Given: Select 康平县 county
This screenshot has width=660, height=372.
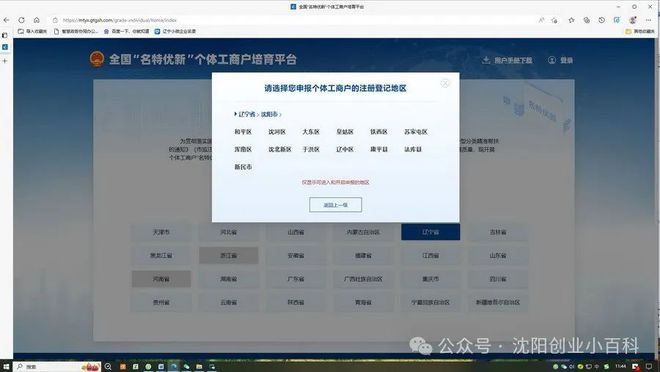Looking at the screenshot, I should coord(379,149).
